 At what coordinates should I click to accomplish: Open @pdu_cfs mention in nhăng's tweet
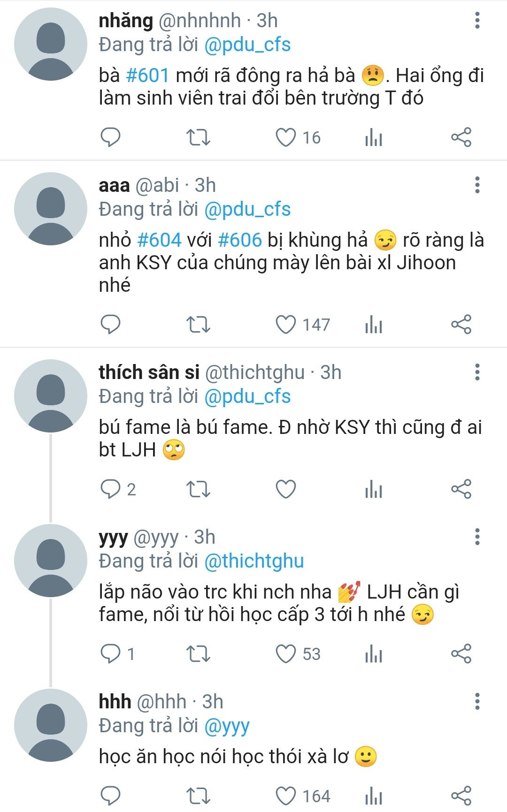247,45
